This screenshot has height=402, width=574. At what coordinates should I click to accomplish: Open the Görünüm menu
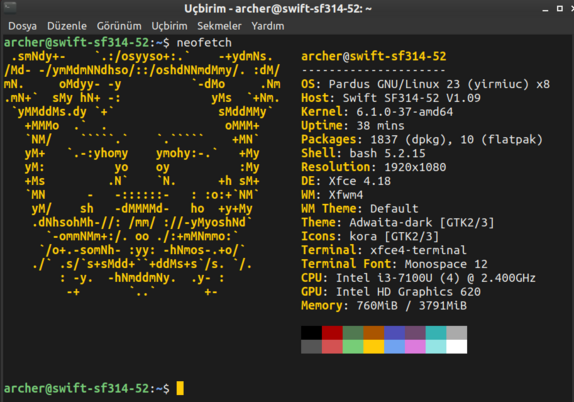coord(119,26)
